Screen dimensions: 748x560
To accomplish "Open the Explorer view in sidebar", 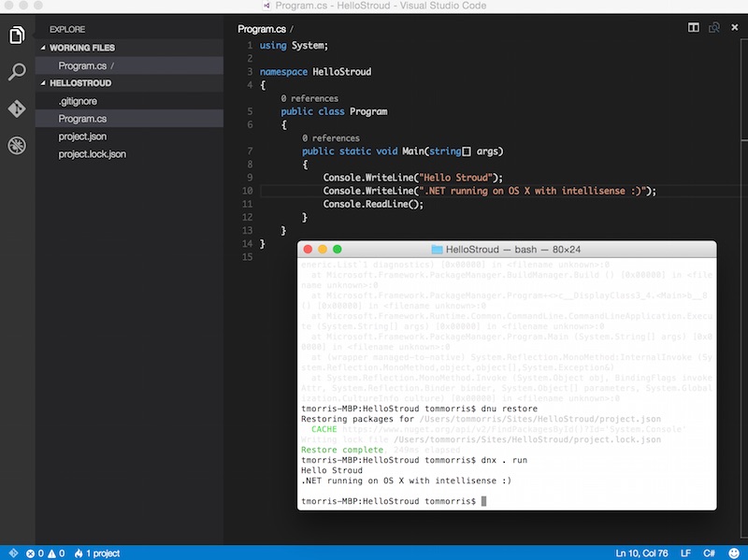I will point(17,36).
